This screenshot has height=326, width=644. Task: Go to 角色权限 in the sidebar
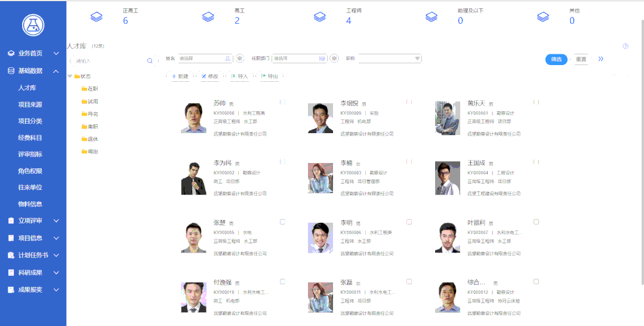30,171
